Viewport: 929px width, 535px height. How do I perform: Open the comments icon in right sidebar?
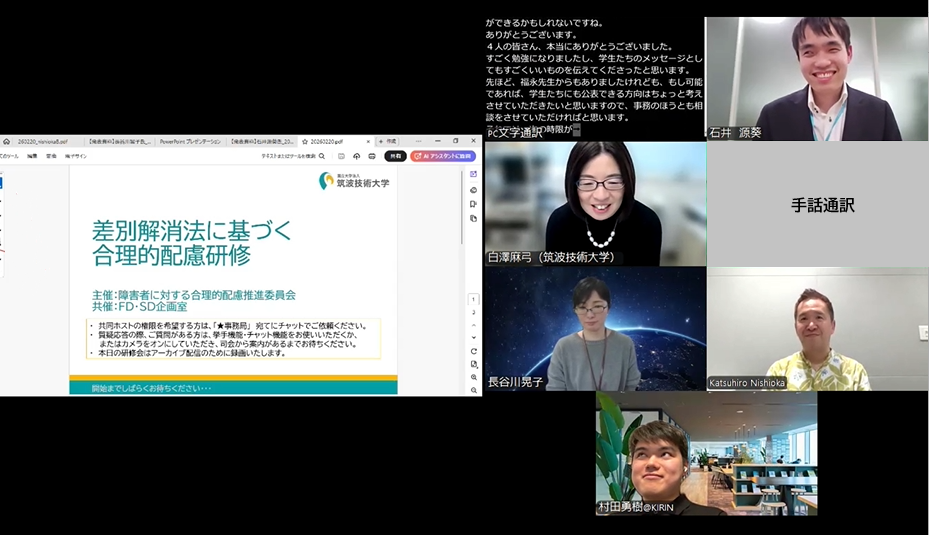(x=473, y=190)
